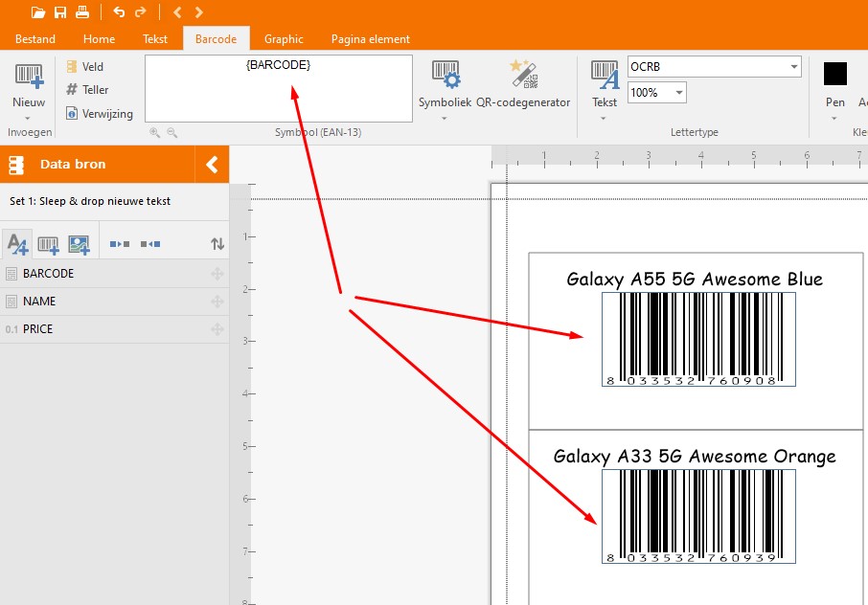The width and height of the screenshot is (868, 605).
Task: Click the print icon in title bar
Action: (x=82, y=12)
